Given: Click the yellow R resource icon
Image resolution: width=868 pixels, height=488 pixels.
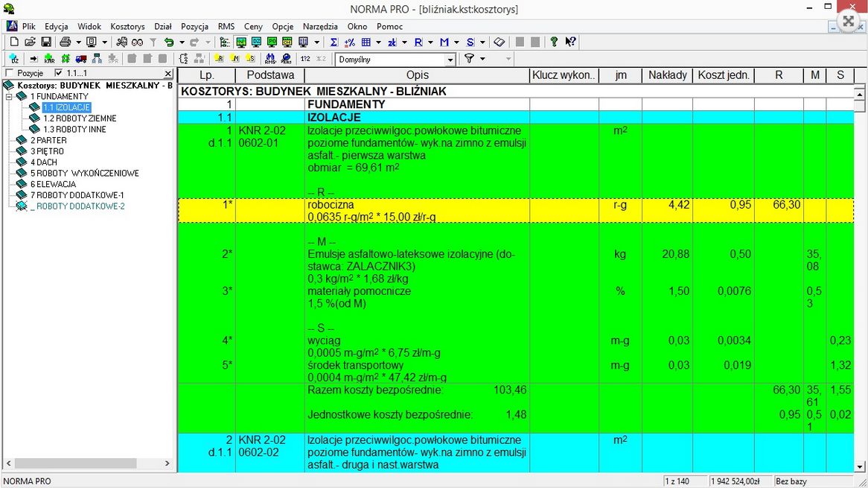Looking at the screenshot, I should click(219, 59).
